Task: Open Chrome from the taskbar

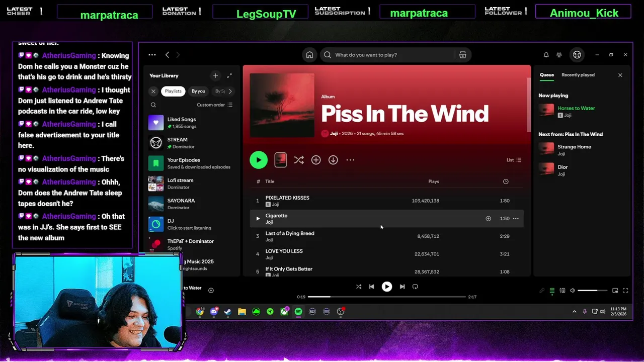Action: pos(200,312)
